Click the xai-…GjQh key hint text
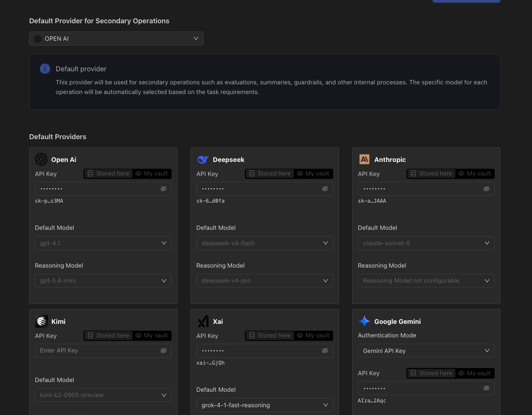Viewport: 532px width, 415px height. pos(210,363)
